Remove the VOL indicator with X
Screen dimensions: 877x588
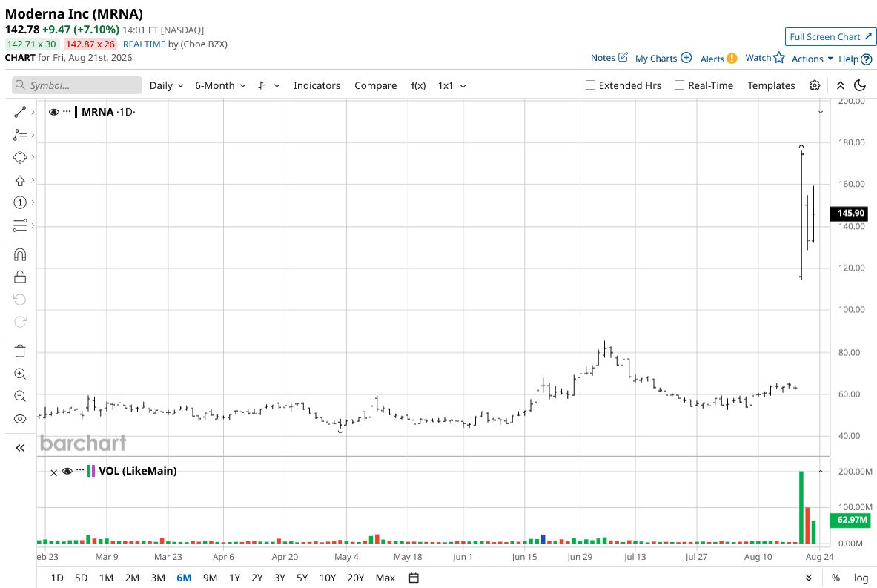53,472
